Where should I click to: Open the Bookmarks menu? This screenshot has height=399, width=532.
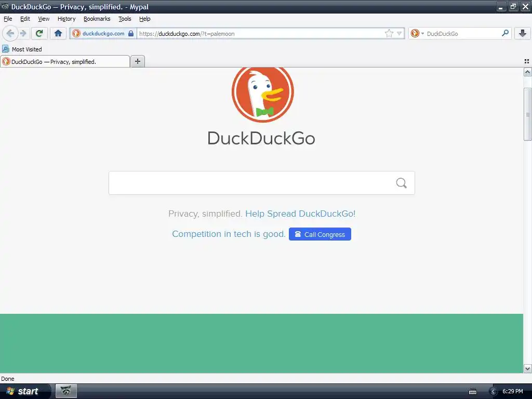pyautogui.click(x=97, y=19)
